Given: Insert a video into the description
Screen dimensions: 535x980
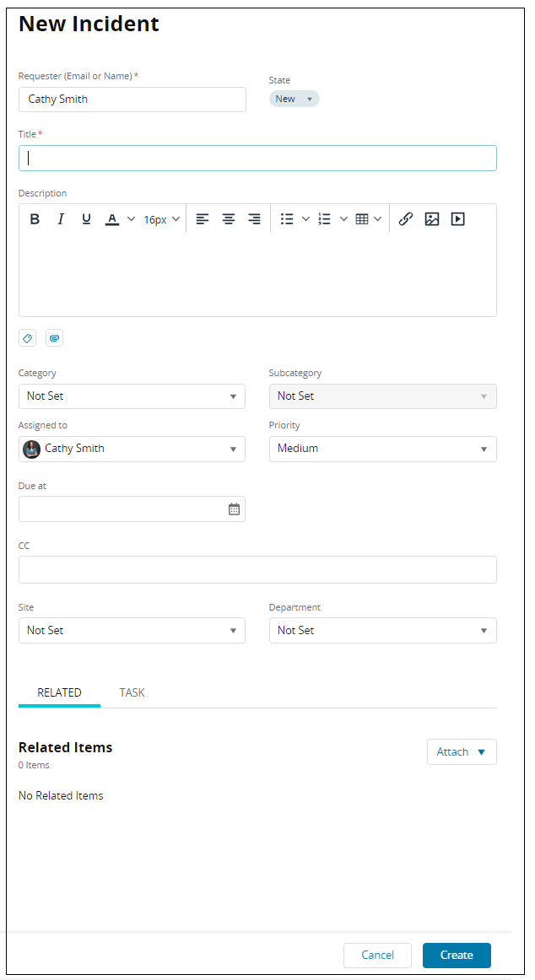Looking at the screenshot, I should click(457, 219).
